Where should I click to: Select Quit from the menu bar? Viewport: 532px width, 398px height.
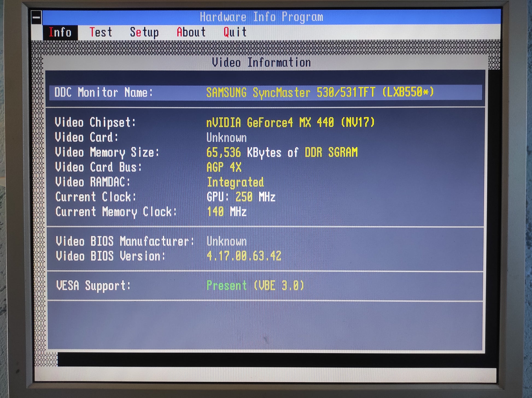[235, 33]
